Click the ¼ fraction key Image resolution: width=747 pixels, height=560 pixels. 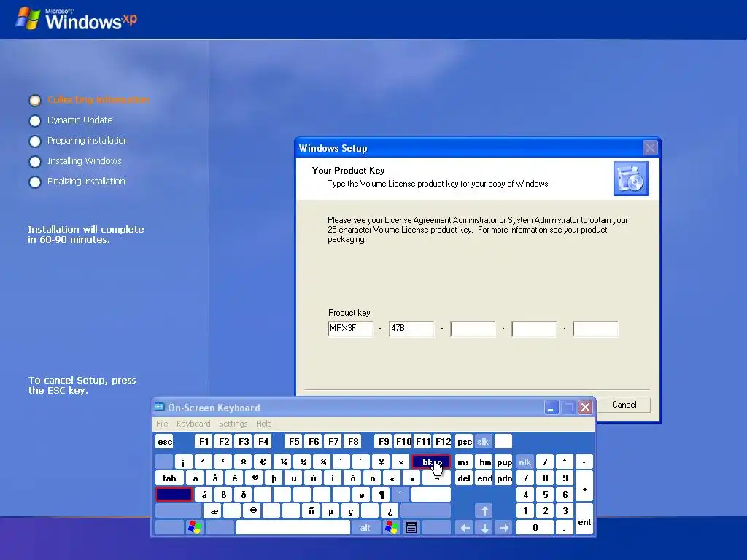[282, 462]
